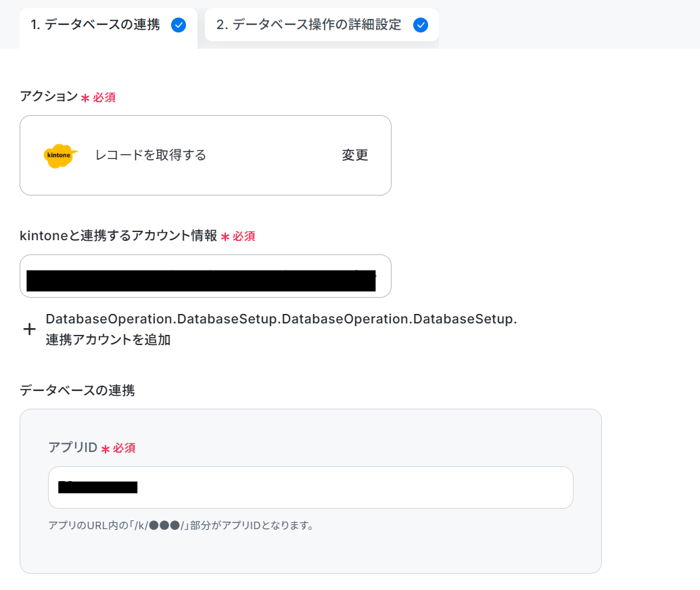Click the blue checkmark on tab 2

pos(421,25)
